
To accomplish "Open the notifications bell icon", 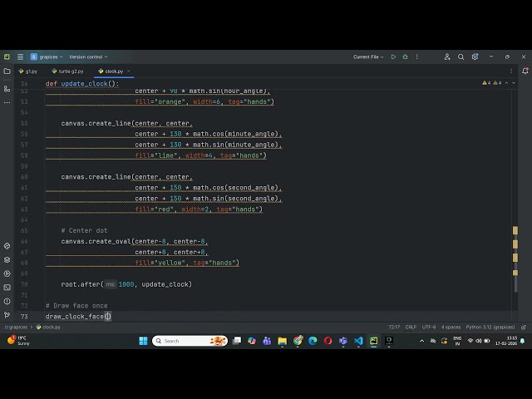I will tap(525, 71).
